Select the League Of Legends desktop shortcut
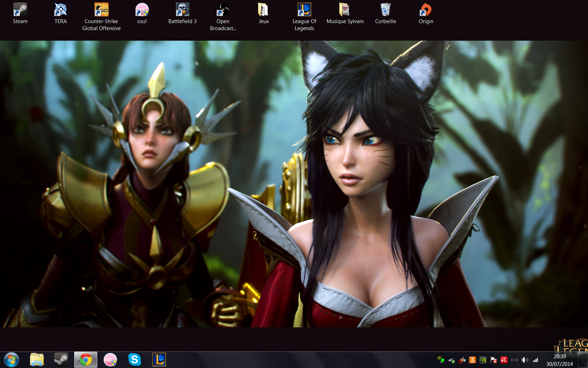588x368 pixels. coord(304,17)
